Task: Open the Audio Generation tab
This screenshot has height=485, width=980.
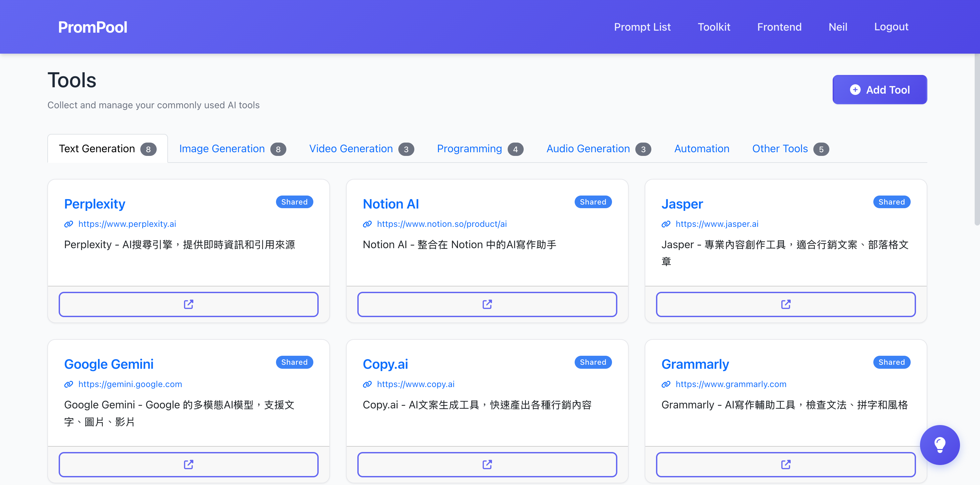Action: [588, 149]
